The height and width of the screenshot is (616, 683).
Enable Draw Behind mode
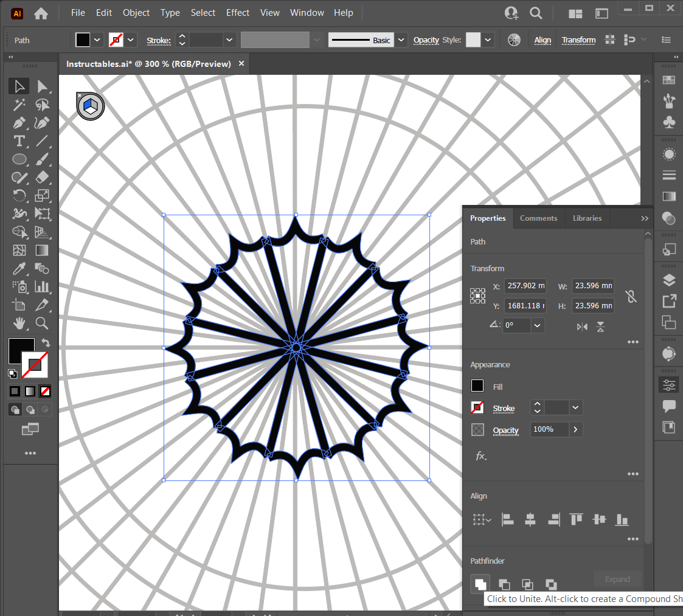tap(30, 409)
